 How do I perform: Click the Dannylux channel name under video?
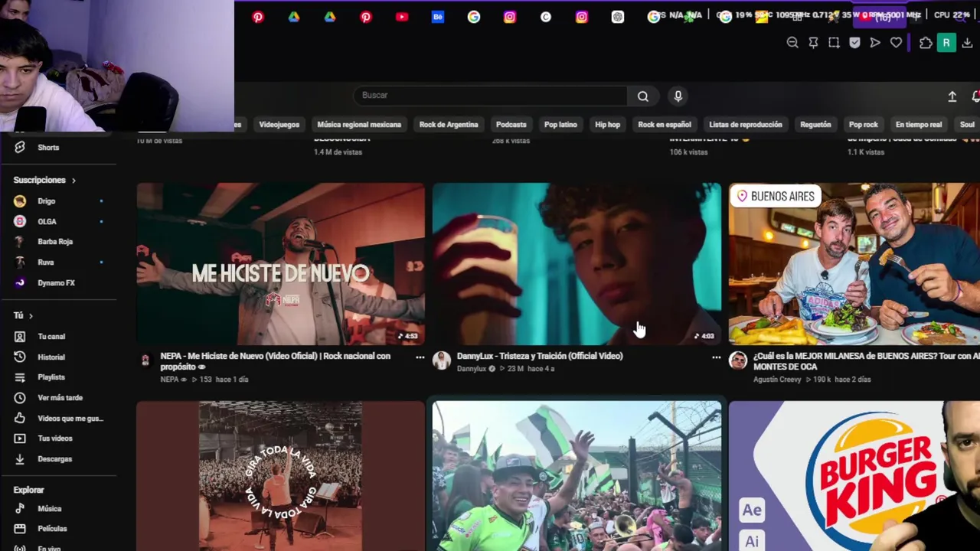471,369
